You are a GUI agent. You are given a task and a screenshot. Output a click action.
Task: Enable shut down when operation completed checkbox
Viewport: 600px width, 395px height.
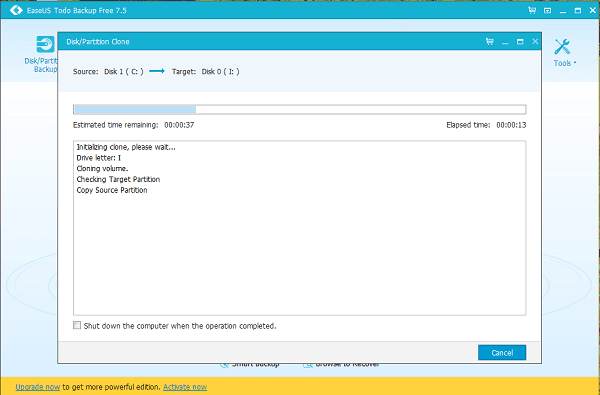[77, 325]
